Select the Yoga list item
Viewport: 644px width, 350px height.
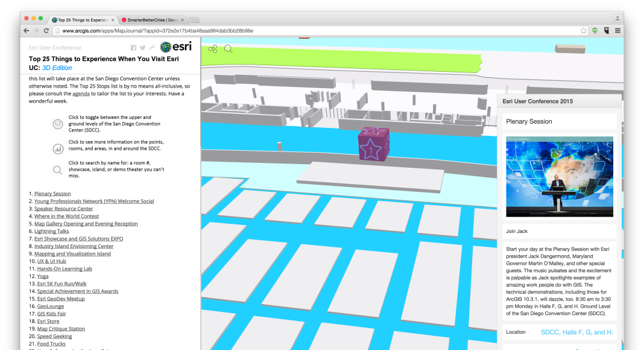click(43, 276)
